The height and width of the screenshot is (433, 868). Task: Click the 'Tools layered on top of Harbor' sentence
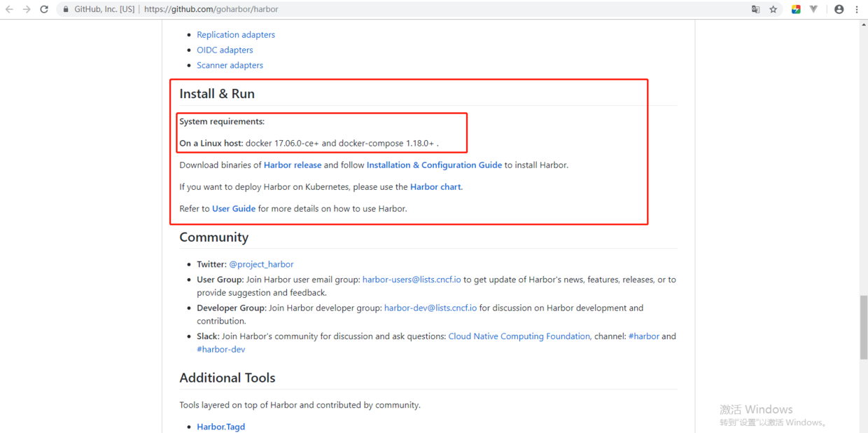(300, 405)
